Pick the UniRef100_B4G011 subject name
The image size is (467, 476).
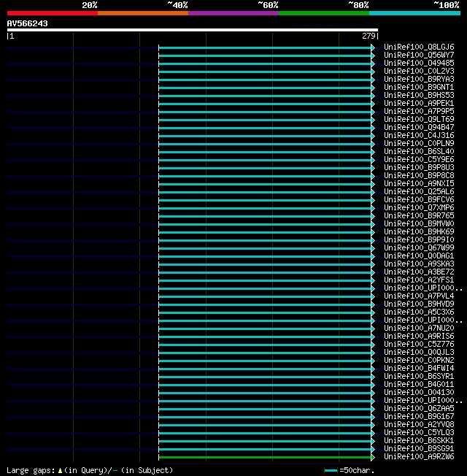coord(419,384)
